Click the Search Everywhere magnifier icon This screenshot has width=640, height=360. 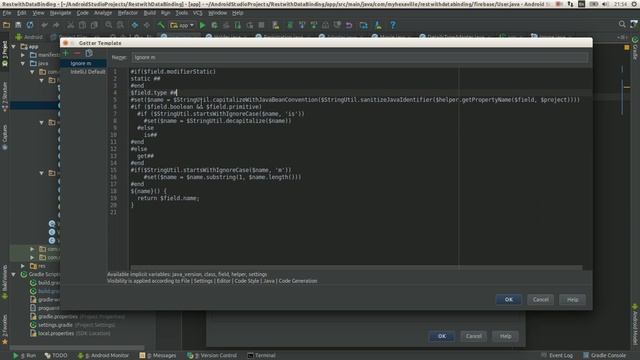tap(622, 25)
